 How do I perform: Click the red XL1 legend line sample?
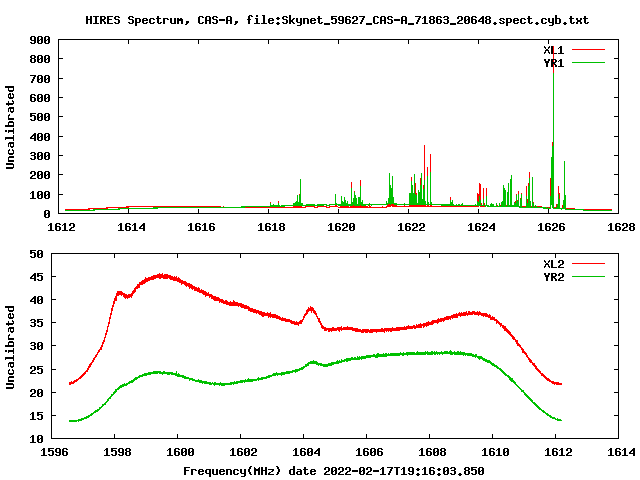click(x=588, y=50)
